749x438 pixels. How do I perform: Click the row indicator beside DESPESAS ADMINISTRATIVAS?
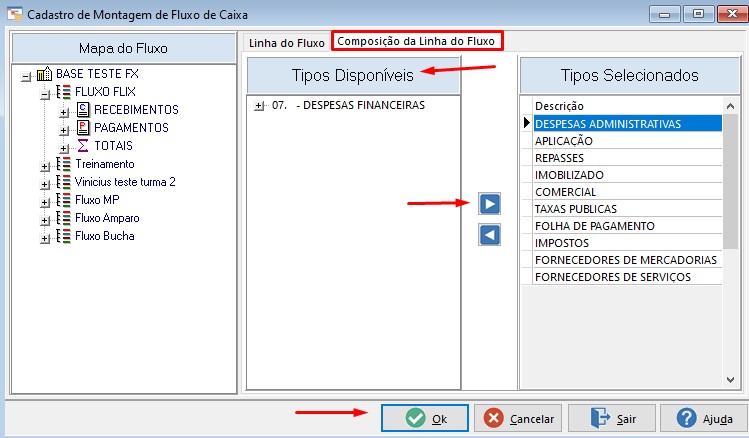pos(527,123)
